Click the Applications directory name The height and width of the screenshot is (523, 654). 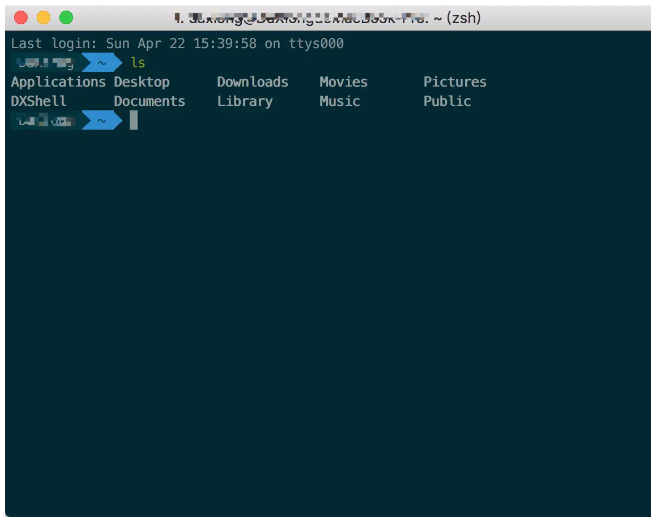(58, 82)
